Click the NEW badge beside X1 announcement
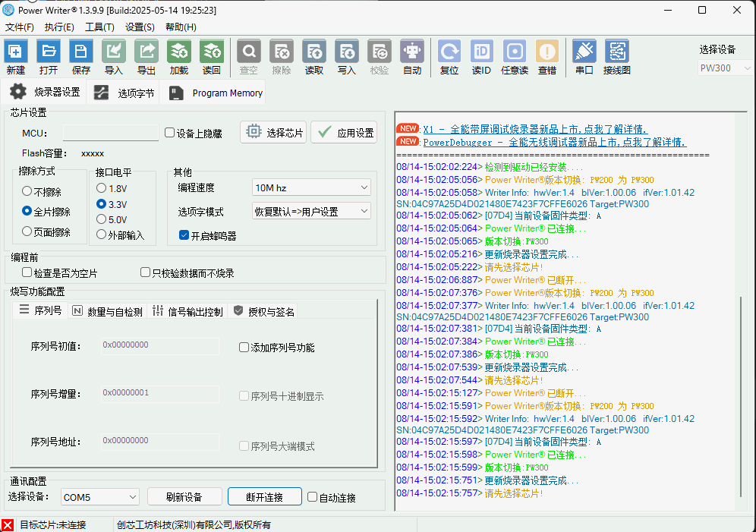The image size is (756, 532). click(x=408, y=128)
